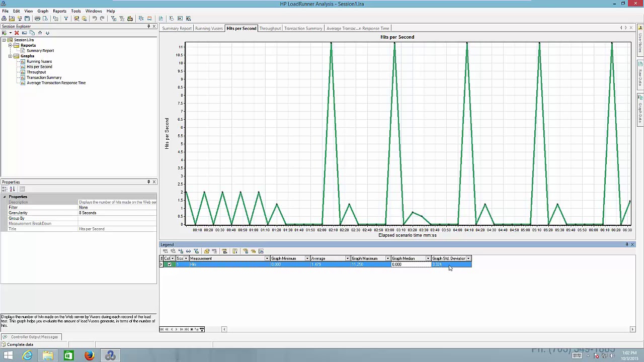This screenshot has height=362, width=644.
Task: Click the Redo arrow in the toolbar
Action: pos(102,19)
